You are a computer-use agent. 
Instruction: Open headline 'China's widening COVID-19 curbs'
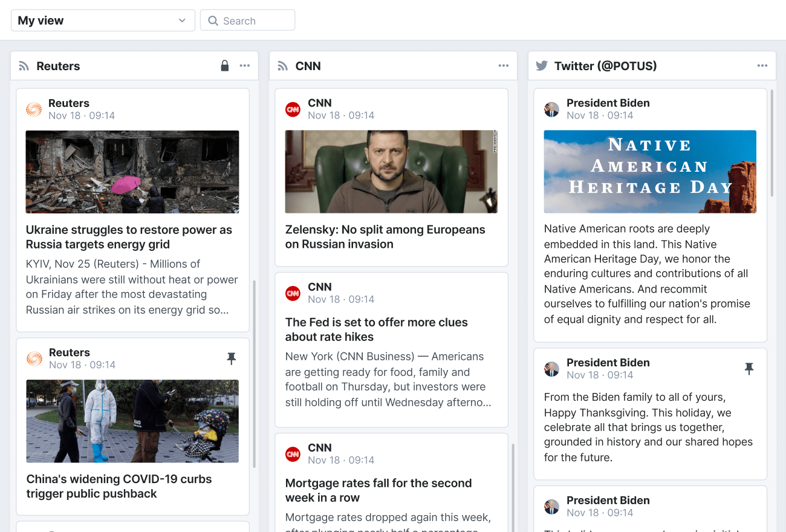tap(119, 486)
